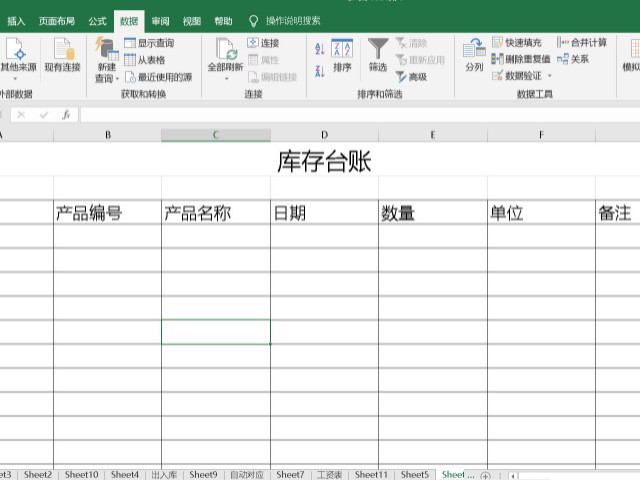Open the Sheet2 worksheet tab

click(x=38, y=475)
